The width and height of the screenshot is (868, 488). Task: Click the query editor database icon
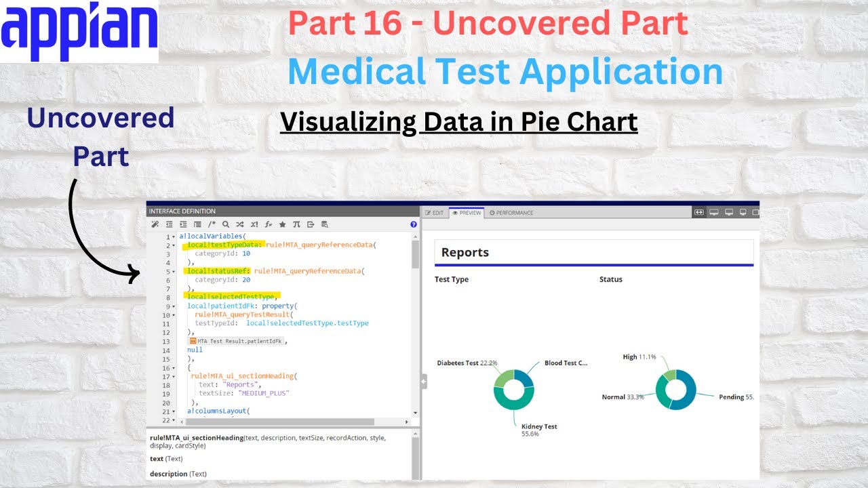point(325,224)
